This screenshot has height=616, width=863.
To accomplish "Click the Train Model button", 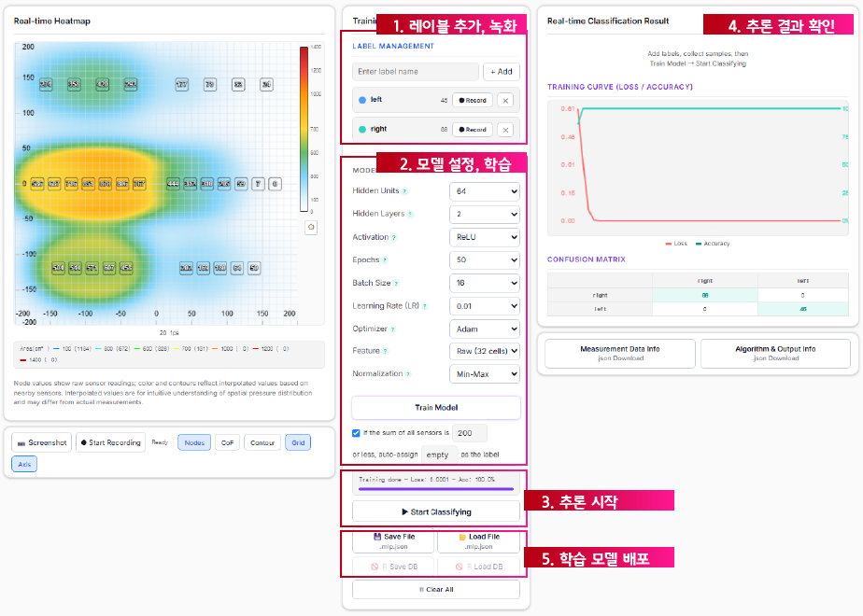I will coord(436,408).
